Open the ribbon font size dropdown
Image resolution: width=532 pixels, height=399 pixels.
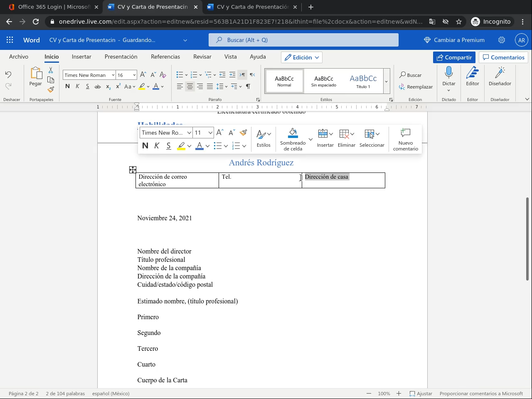(134, 75)
